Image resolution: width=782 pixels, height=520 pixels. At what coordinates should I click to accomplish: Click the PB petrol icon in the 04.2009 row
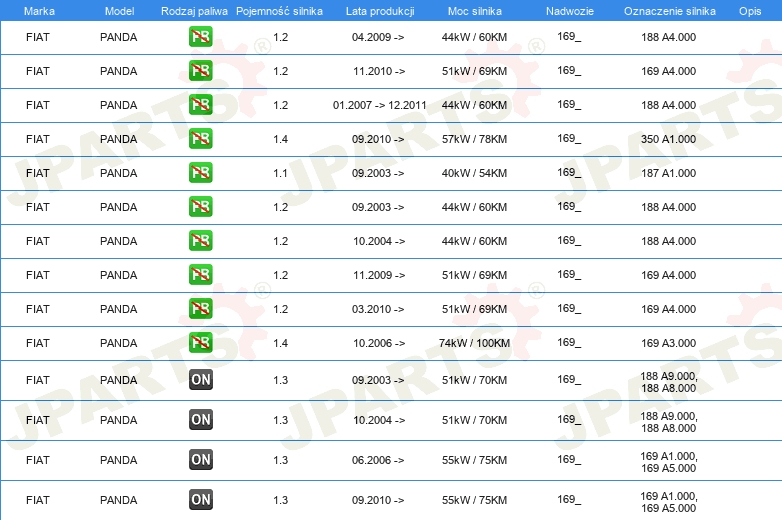[x=200, y=37]
